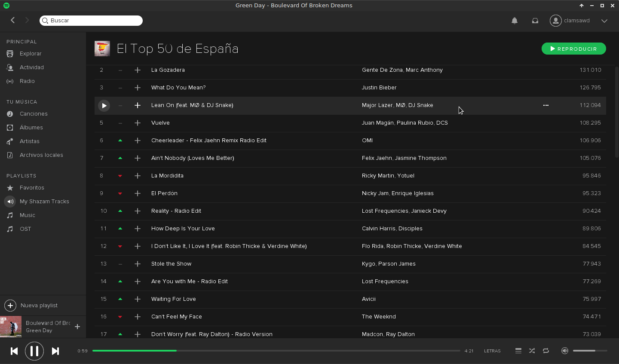Create a Nueva playlist
Viewport: 619px width, 364px height.
coord(31,306)
